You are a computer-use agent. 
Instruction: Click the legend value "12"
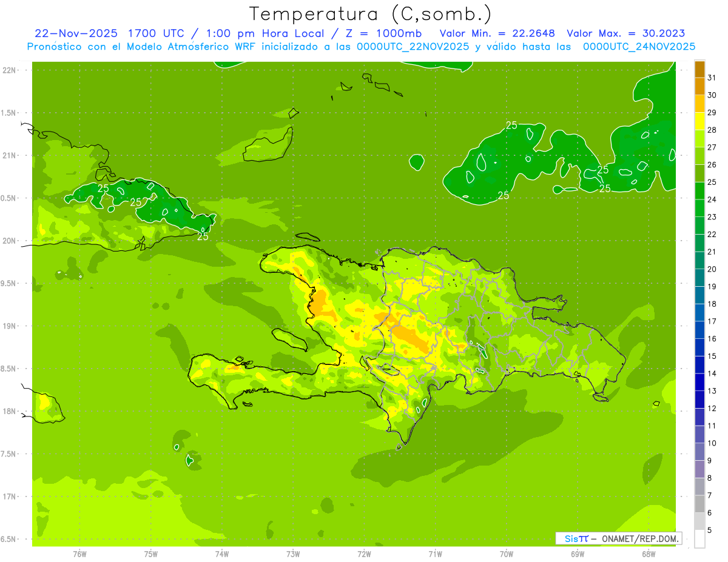(x=712, y=408)
